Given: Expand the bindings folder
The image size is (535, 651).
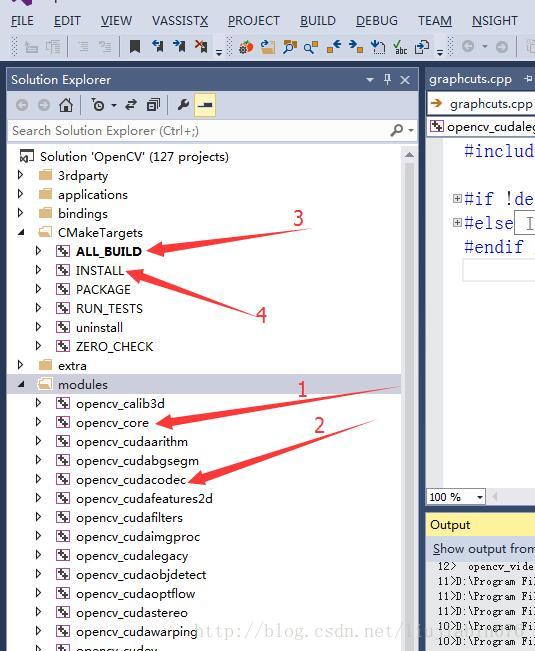Looking at the screenshot, I should point(20,213).
